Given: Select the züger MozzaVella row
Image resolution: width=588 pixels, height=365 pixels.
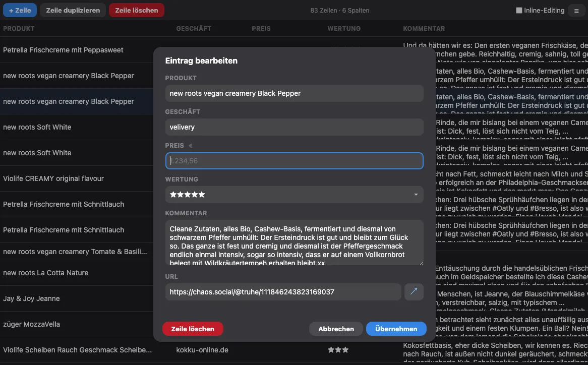Looking at the screenshot, I should (31, 324).
